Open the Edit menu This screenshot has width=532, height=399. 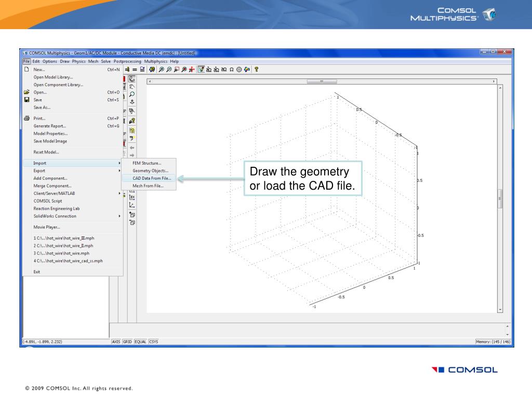click(36, 61)
